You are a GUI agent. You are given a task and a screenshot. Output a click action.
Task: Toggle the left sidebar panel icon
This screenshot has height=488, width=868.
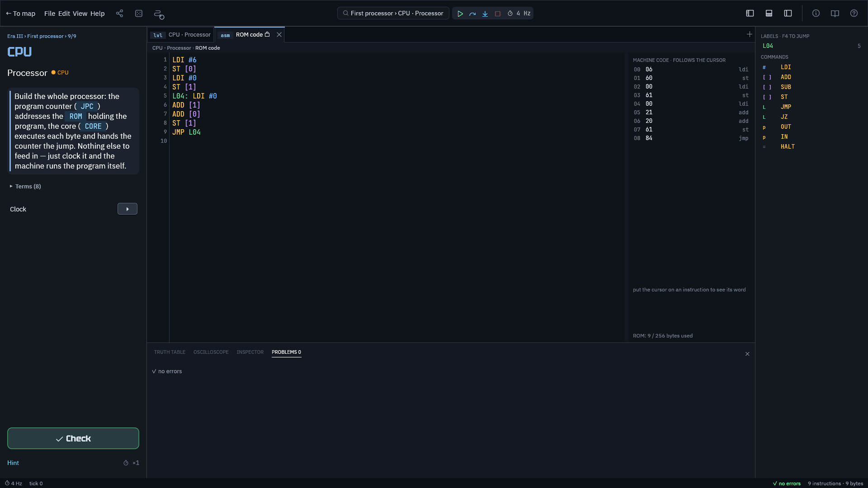point(750,14)
